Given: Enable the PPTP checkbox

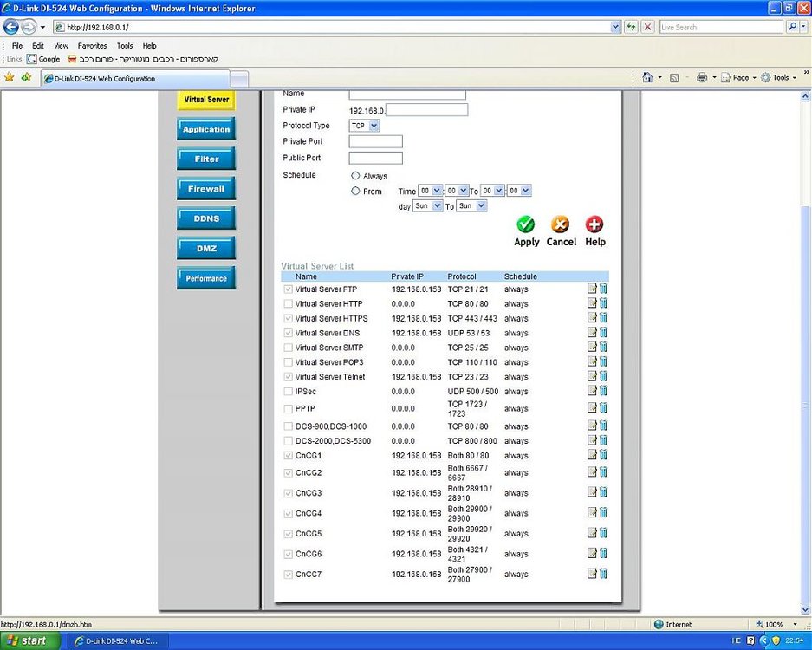Looking at the screenshot, I should click(x=289, y=409).
